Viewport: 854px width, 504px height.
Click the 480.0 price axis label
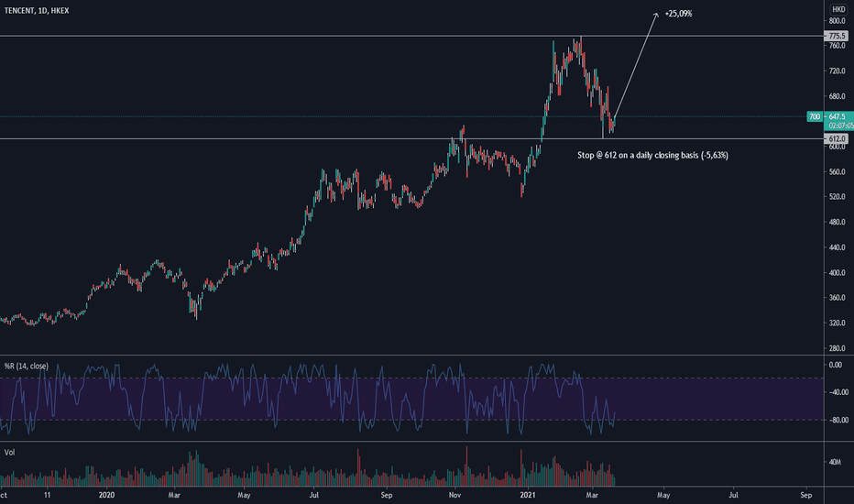coord(838,223)
